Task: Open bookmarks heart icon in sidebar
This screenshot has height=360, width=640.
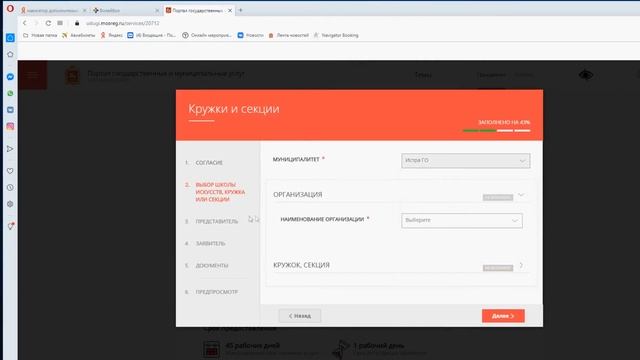Action: tap(10, 171)
